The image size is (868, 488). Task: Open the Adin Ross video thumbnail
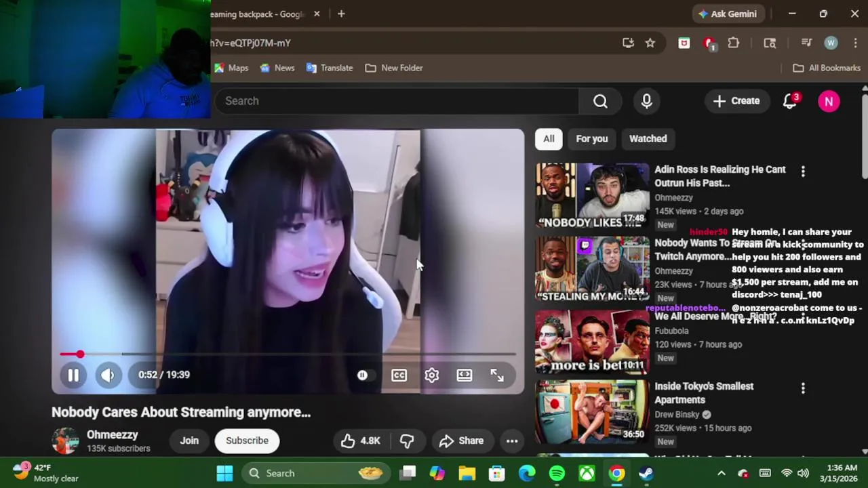(x=592, y=195)
